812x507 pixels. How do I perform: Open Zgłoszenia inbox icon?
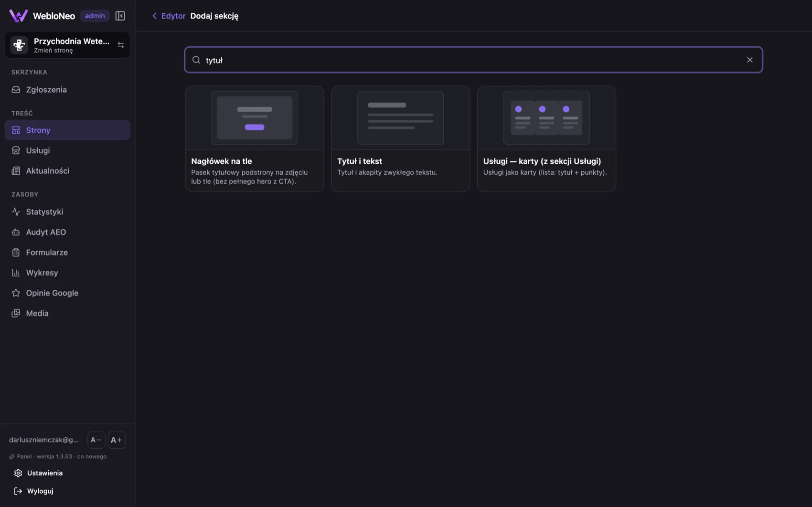(16, 90)
